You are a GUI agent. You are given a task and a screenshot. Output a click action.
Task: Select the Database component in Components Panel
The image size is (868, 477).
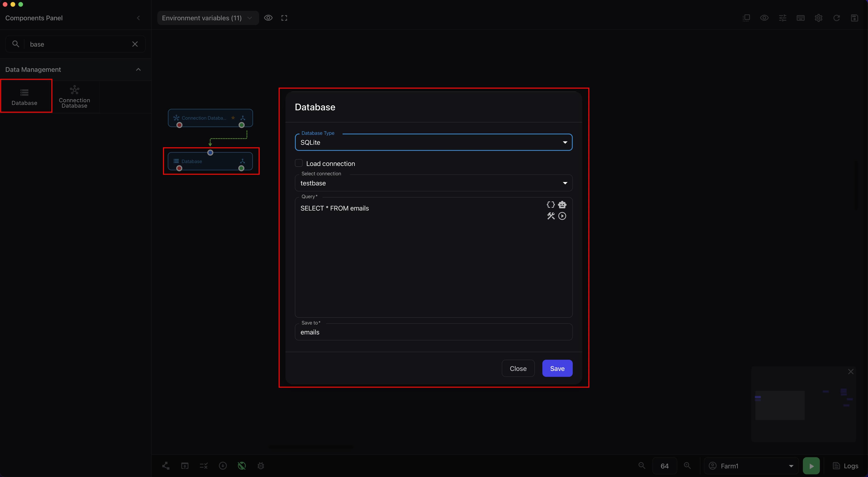24,97
